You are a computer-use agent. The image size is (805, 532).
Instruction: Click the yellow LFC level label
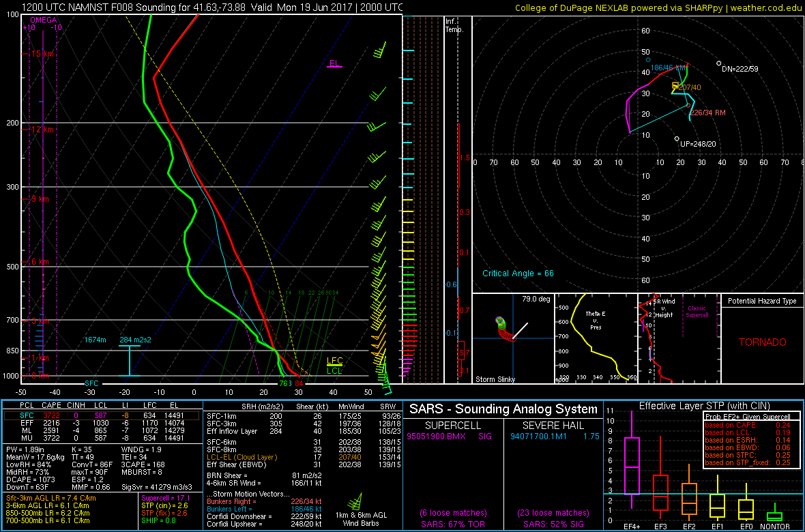(x=334, y=361)
